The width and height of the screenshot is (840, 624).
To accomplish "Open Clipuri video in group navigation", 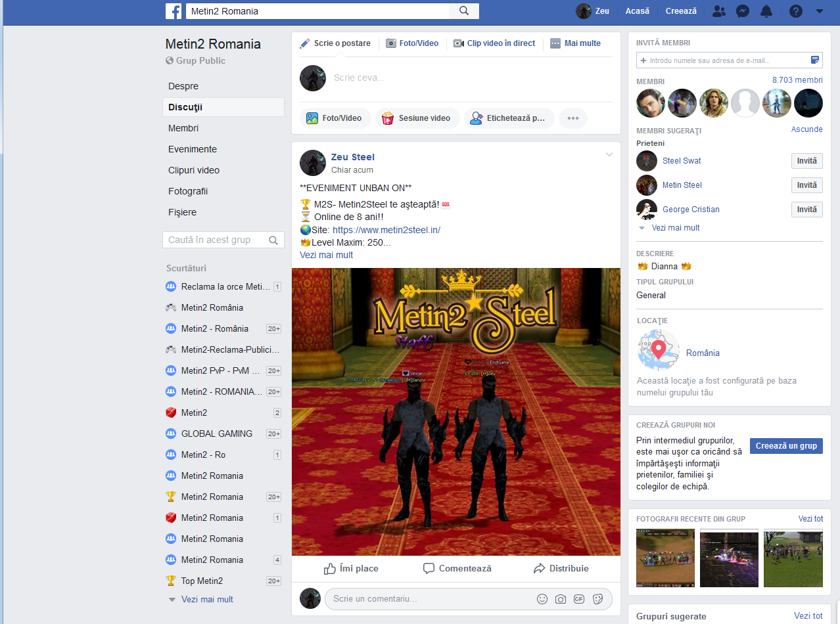I will [194, 170].
